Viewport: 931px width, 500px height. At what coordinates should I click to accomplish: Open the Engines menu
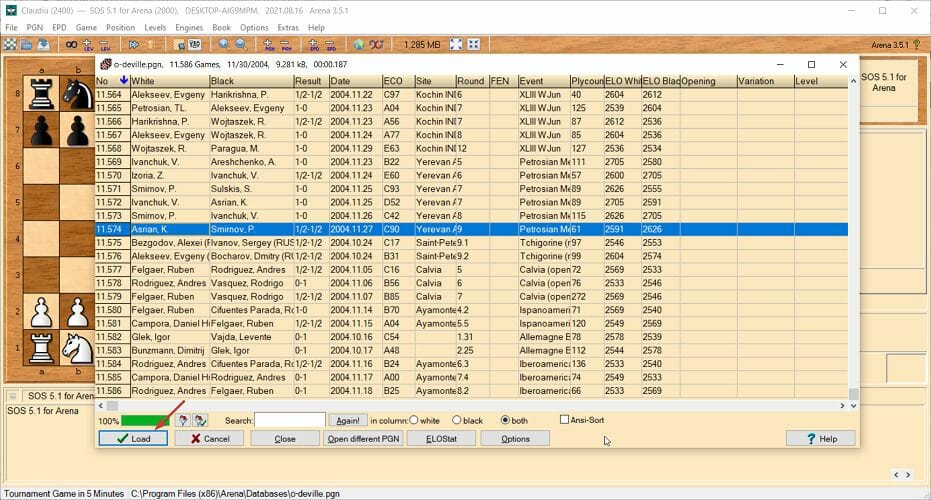(189, 27)
